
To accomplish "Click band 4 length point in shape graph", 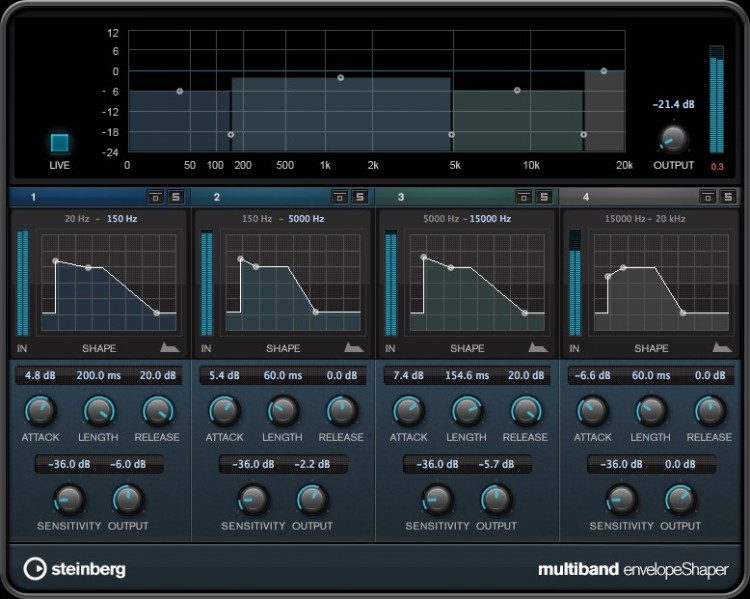I will click(623, 267).
